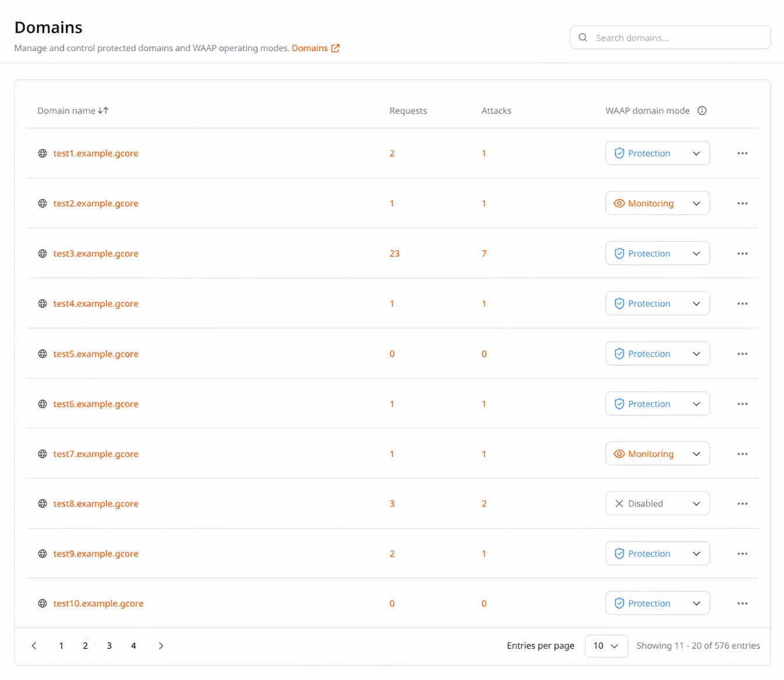This screenshot has width=784, height=680.
Task: Expand the mode dropdown for test5.example.gcore
Action: (658, 353)
